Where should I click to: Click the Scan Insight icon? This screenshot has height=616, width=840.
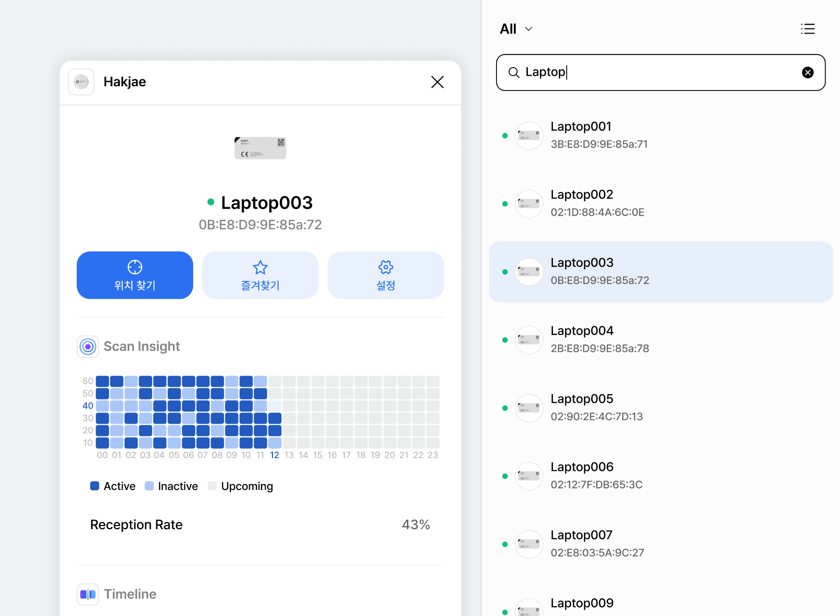coord(88,346)
